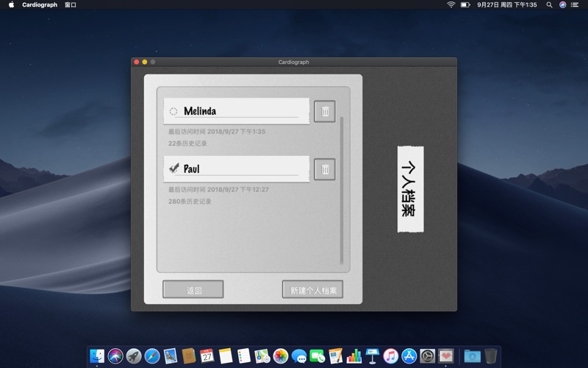Open the App Store from the dock

pos(409,356)
